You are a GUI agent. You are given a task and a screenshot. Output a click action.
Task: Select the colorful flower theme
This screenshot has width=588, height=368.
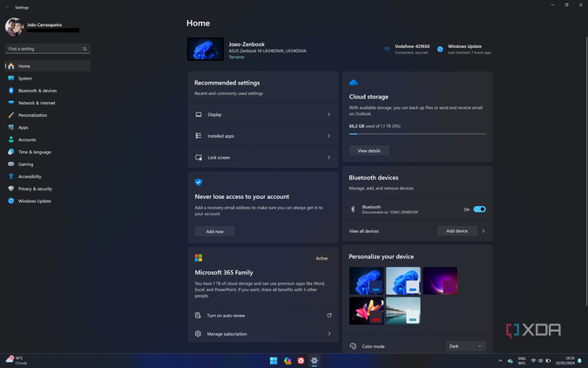click(x=367, y=310)
